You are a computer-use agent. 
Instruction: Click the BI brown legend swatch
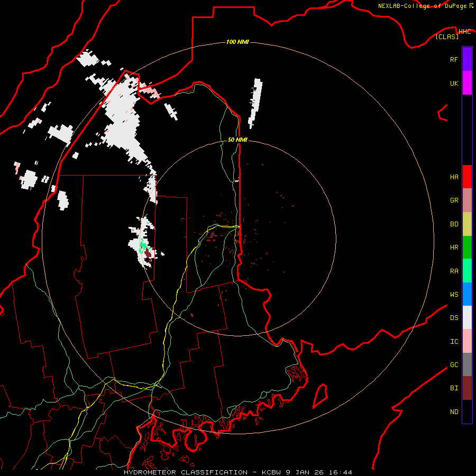[467, 388]
